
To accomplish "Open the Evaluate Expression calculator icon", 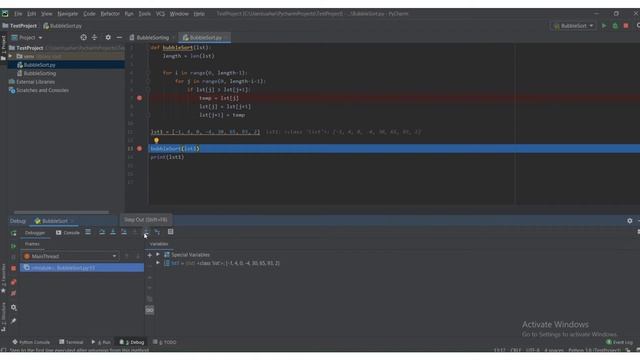I will point(171,232).
